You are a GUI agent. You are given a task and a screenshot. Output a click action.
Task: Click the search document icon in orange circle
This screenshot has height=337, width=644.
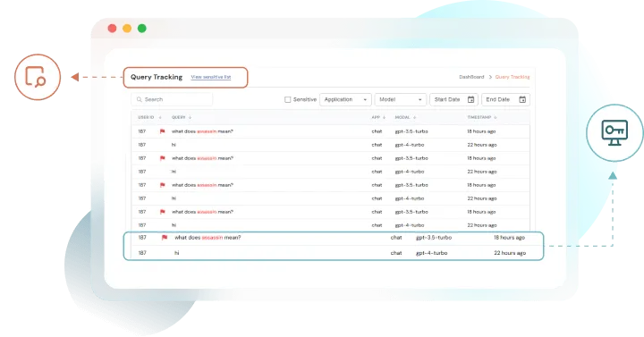pyautogui.click(x=35, y=77)
